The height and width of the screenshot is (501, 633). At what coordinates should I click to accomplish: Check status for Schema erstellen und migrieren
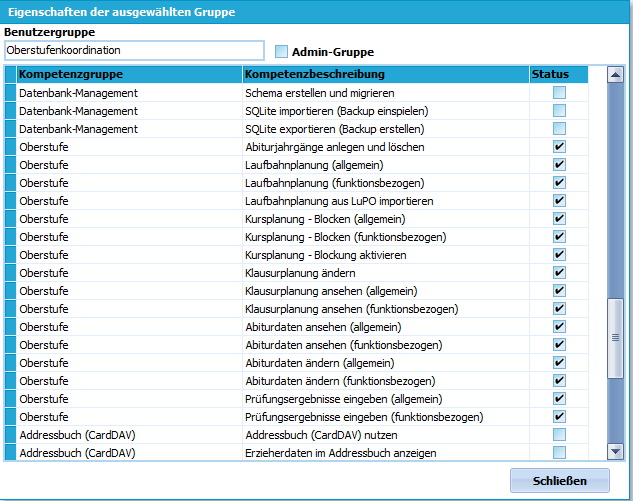(x=559, y=92)
